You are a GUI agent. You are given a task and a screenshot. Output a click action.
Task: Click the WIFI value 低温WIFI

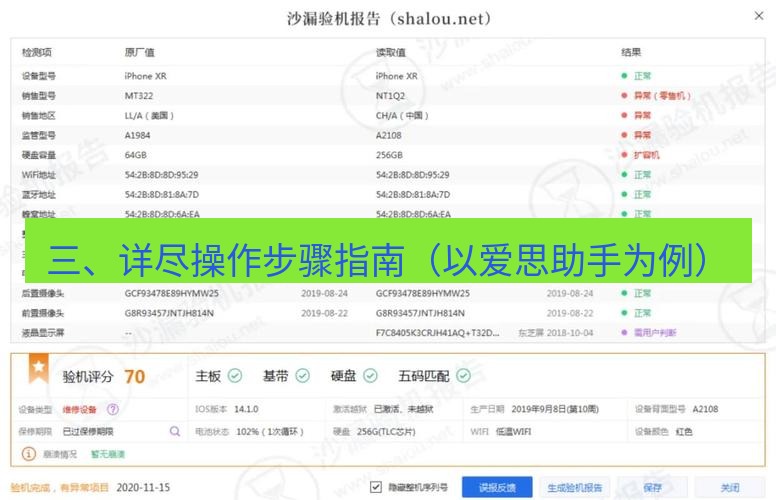pos(513,432)
